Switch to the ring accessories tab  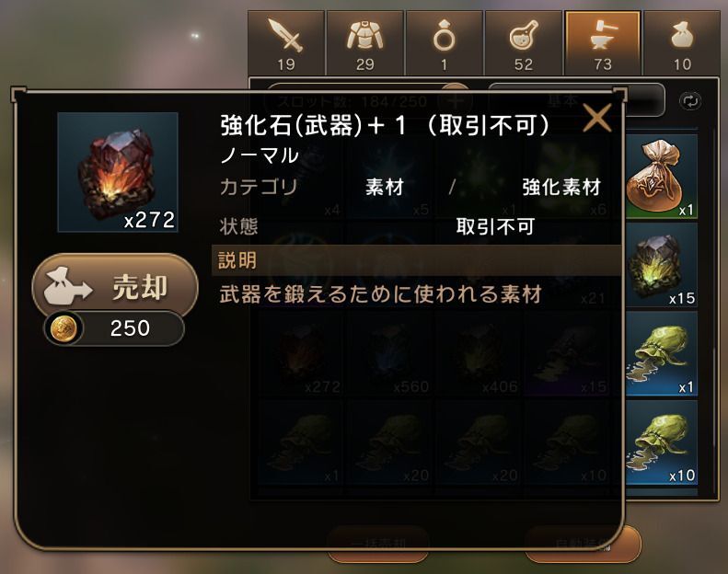(x=445, y=42)
